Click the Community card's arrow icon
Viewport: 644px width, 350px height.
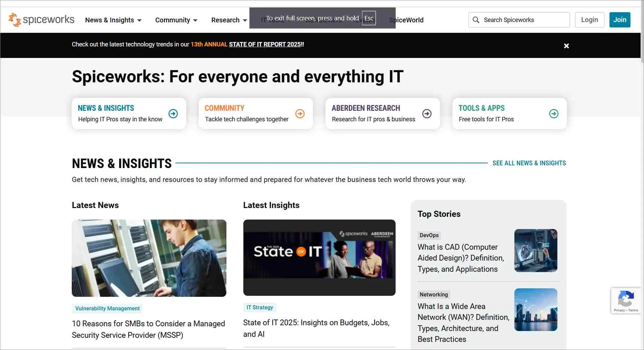point(300,114)
